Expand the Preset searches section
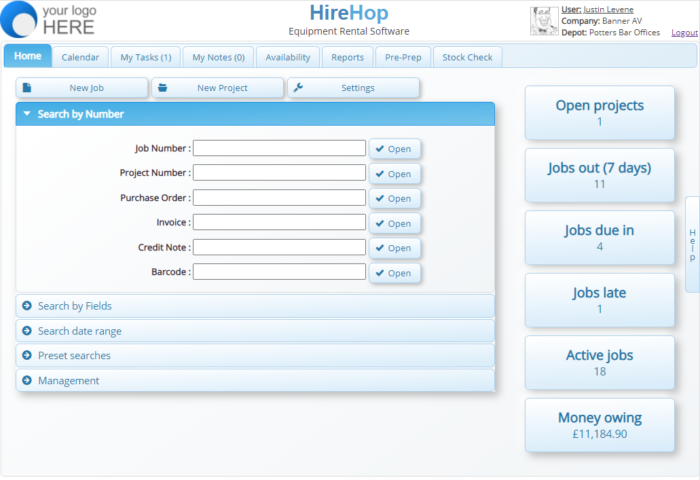Image resolution: width=700 pixels, height=480 pixels. point(255,355)
